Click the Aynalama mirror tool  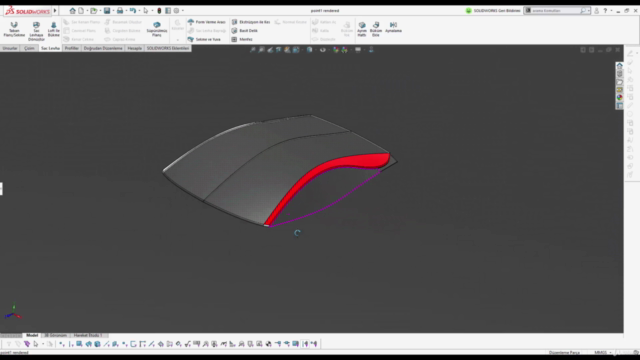click(x=393, y=28)
